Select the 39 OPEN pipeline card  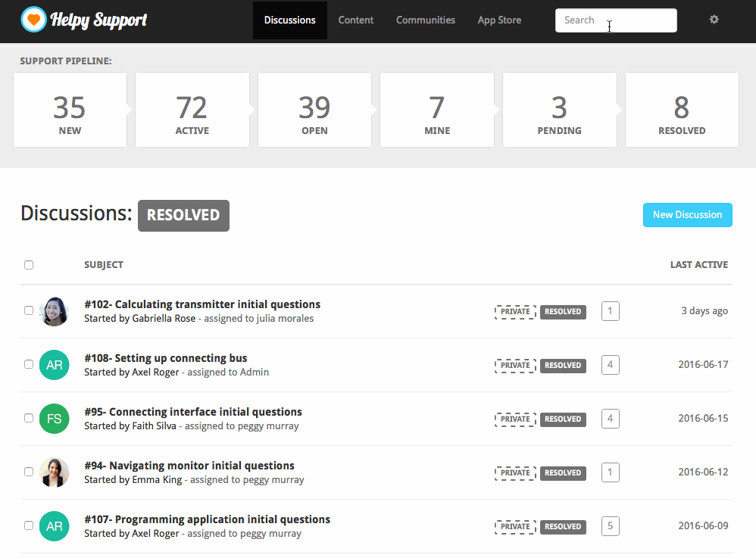tap(315, 110)
